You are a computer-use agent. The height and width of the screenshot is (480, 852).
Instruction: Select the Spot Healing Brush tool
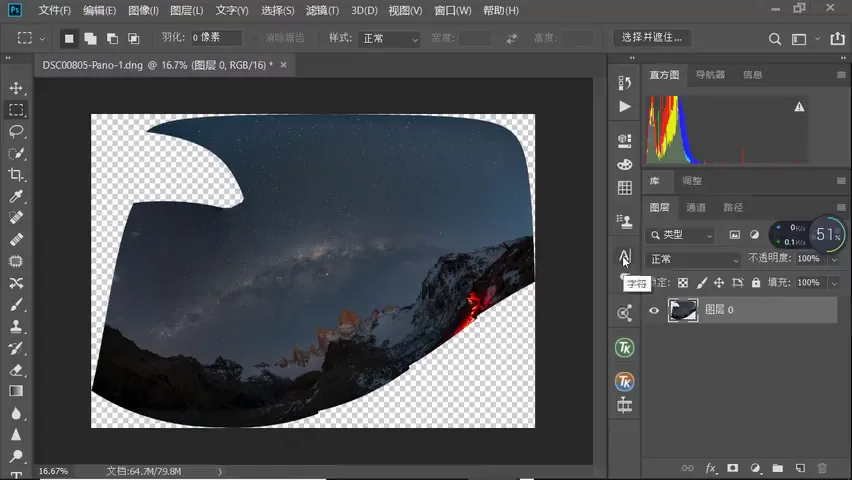(x=16, y=217)
